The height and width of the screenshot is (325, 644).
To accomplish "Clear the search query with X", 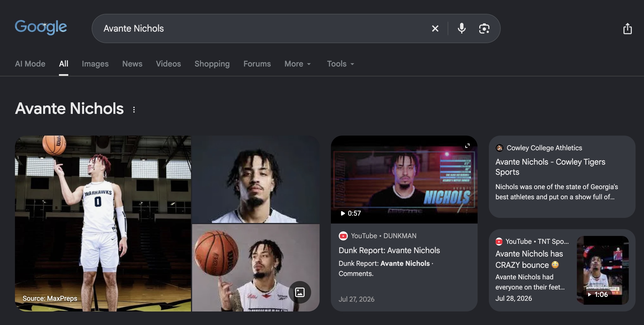I will [x=435, y=28].
